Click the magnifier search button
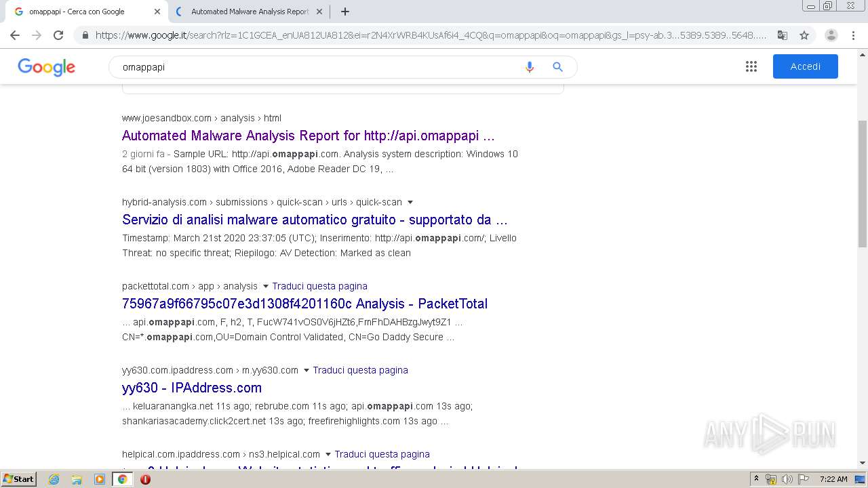868x488 pixels. pos(557,67)
